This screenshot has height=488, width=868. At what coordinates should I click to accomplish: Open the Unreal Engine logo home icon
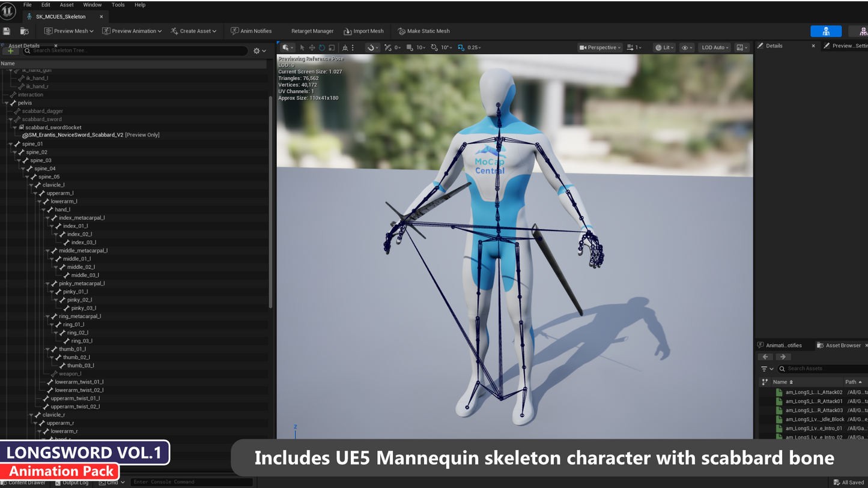8,10
